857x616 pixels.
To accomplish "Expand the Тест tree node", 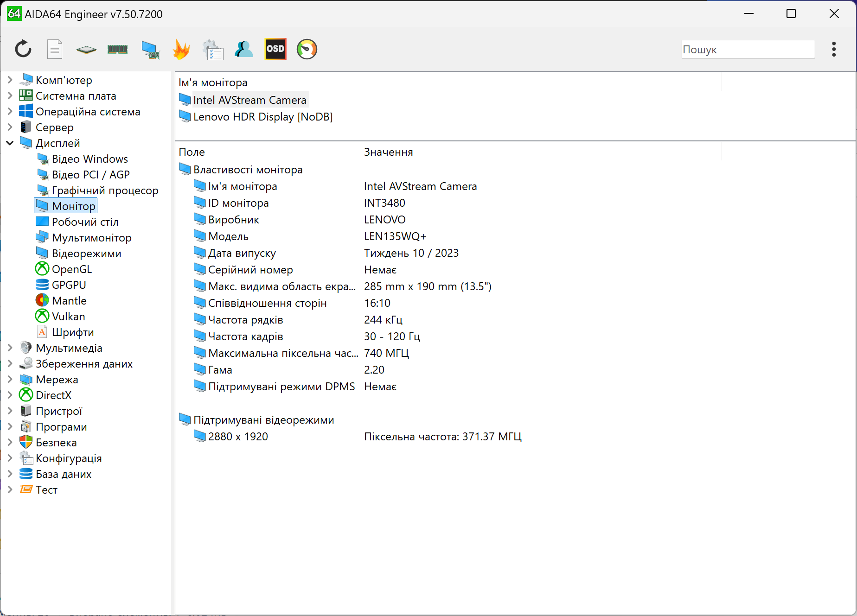I will (x=10, y=490).
